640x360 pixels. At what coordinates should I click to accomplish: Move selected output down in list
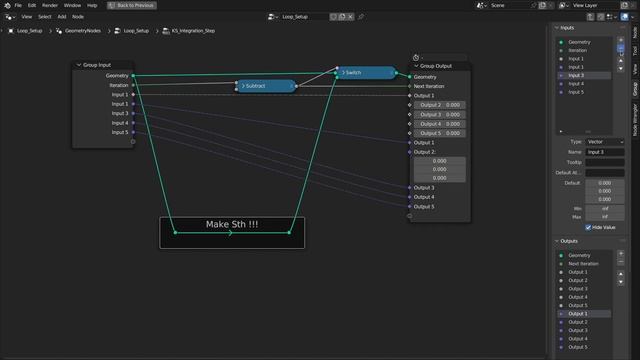pyautogui.click(x=621, y=282)
